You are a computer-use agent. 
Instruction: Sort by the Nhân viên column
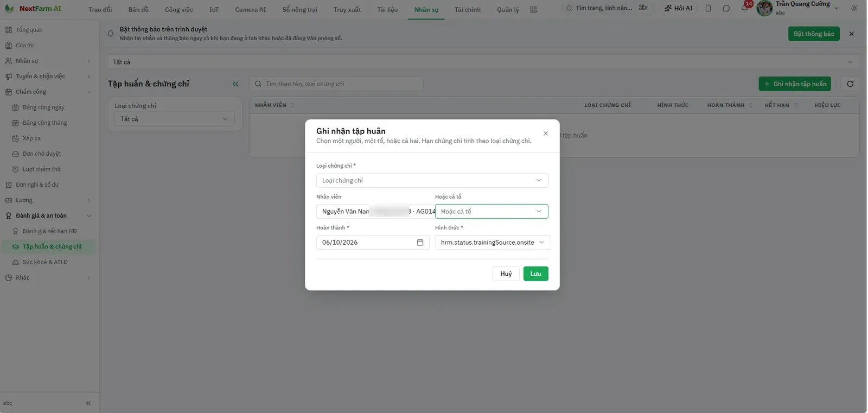point(275,105)
